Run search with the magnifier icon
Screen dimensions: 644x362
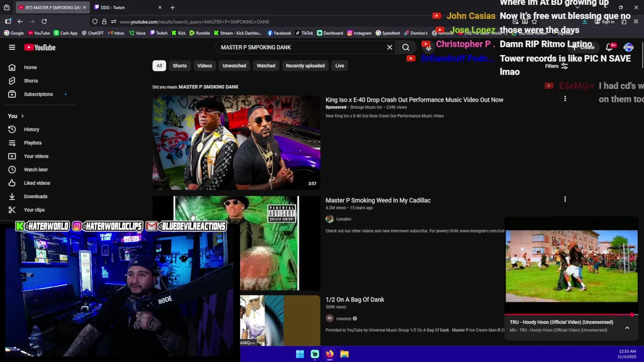click(406, 47)
